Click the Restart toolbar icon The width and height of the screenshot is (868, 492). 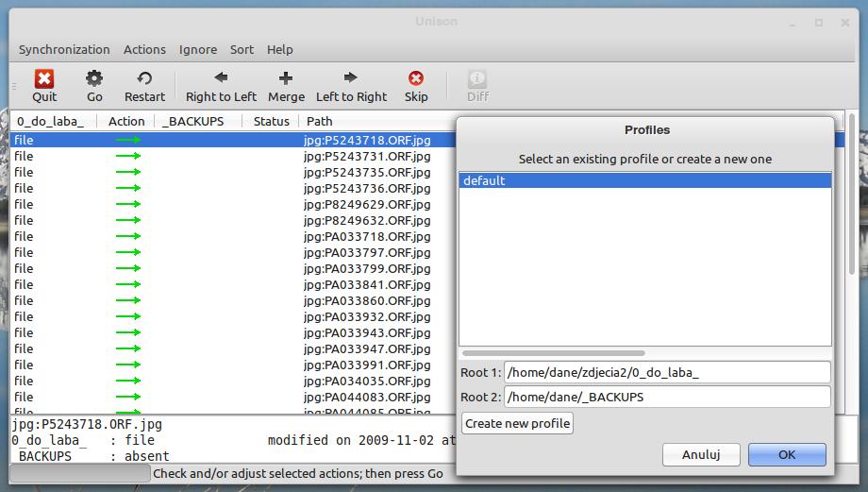[144, 78]
